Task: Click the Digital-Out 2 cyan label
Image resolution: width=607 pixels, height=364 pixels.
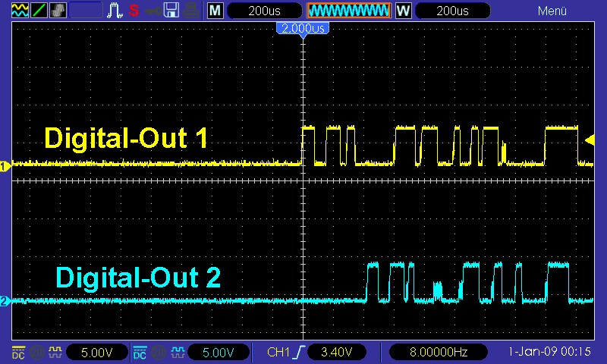Action: click(x=138, y=278)
